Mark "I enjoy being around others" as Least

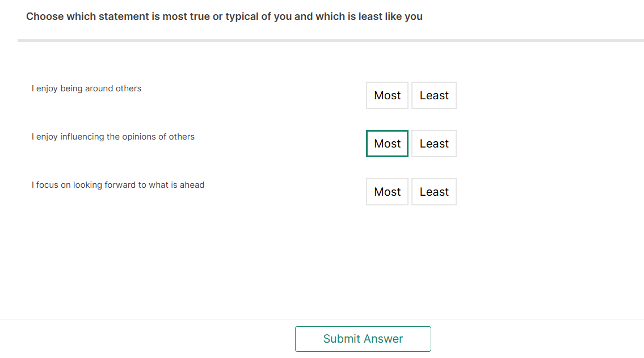coord(434,95)
